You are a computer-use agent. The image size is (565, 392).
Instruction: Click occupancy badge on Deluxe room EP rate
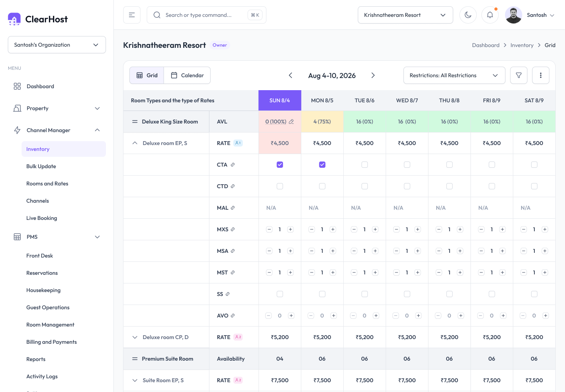(238, 143)
